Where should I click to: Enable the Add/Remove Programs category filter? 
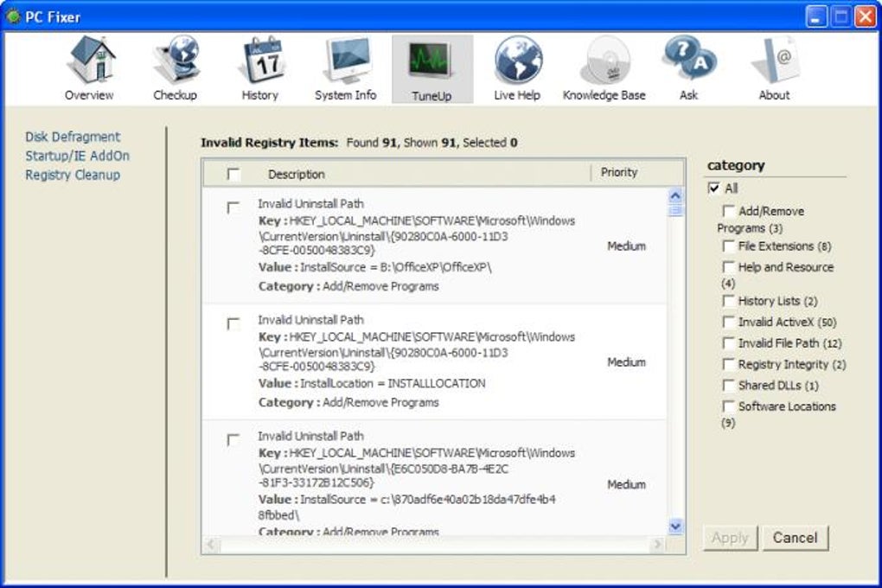[x=728, y=211]
